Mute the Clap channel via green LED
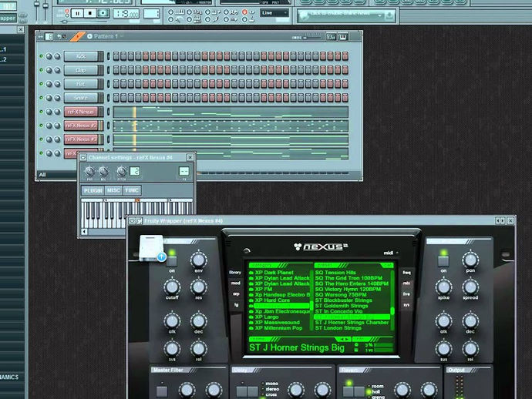 click(42, 70)
